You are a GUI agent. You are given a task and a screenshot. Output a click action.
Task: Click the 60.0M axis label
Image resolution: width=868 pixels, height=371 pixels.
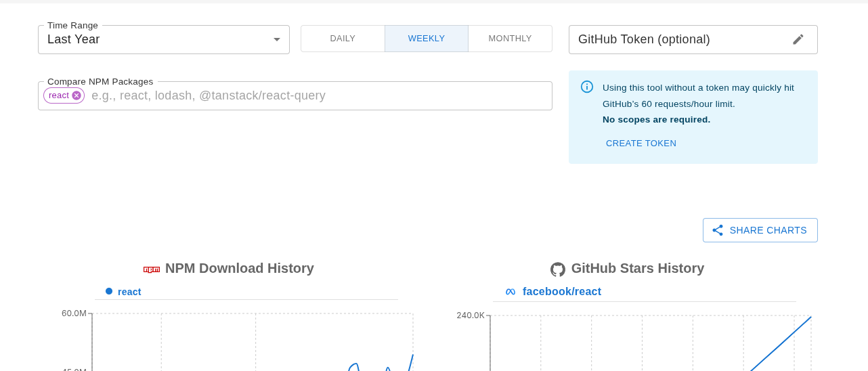74,313
